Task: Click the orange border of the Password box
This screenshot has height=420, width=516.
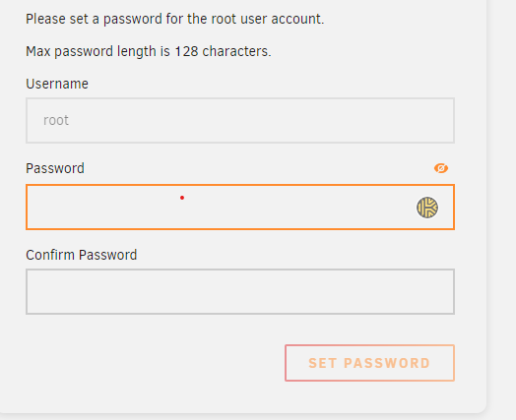Action: (x=240, y=185)
